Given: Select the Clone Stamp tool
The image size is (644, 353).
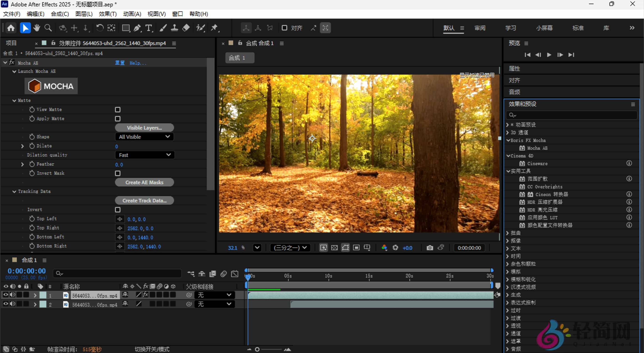Looking at the screenshot, I should [174, 28].
